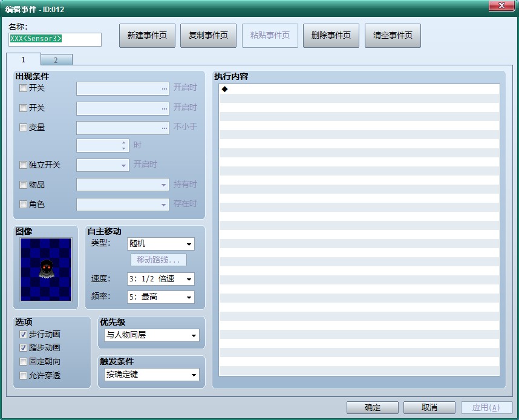The height and width of the screenshot is (420, 519).
Task: Expand the 速度 speed dropdown
Action: pos(160,279)
